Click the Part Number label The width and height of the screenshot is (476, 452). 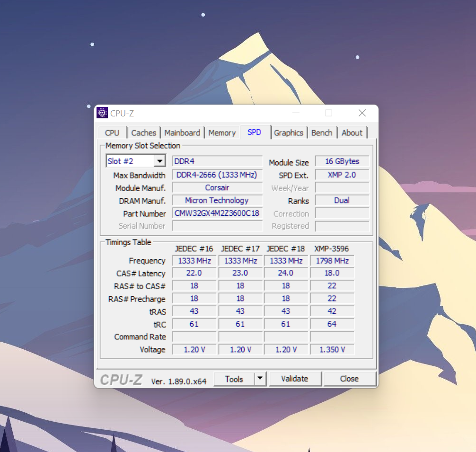[x=144, y=214]
